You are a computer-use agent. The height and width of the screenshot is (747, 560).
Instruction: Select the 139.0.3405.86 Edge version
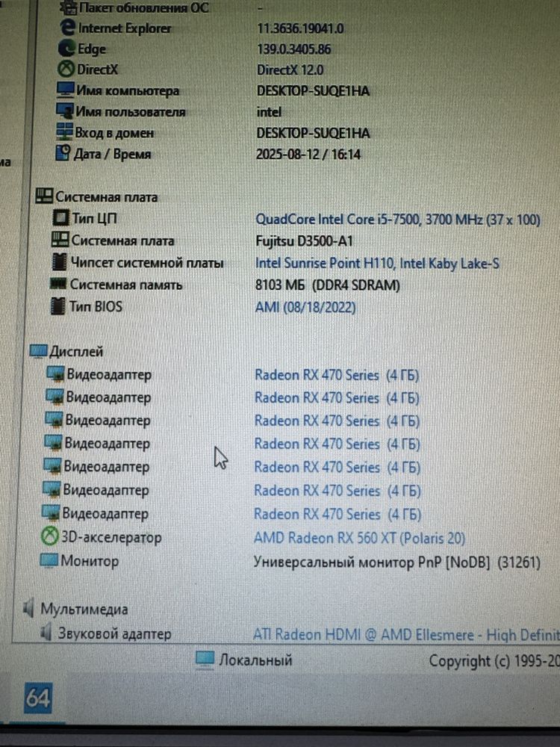(x=293, y=49)
